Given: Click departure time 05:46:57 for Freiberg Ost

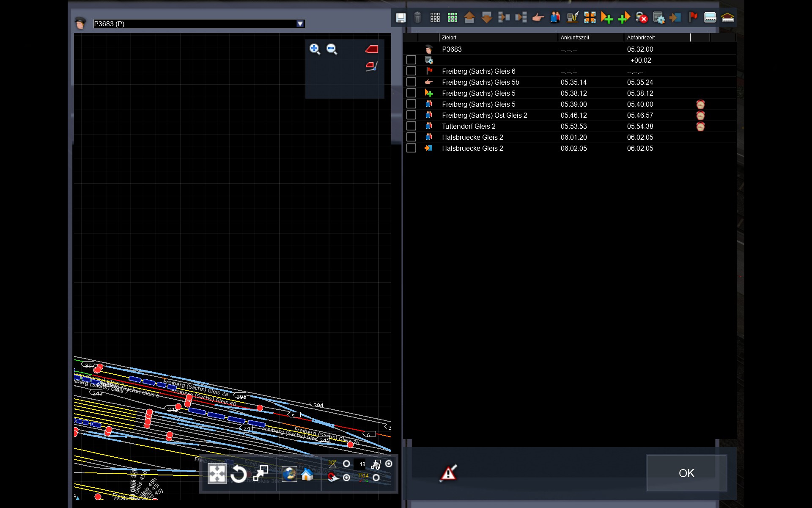Looking at the screenshot, I should tap(640, 115).
